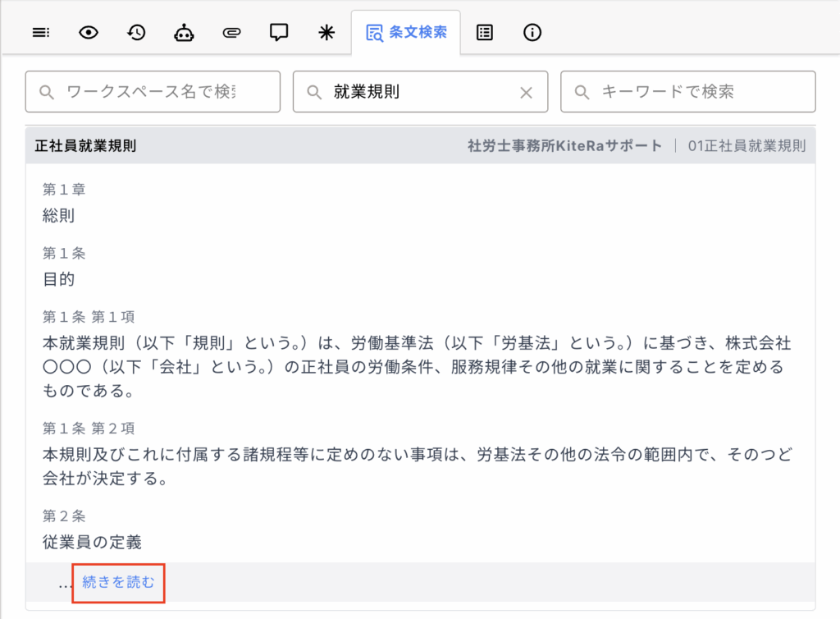
Task: Open the comment speech bubble tab
Action: (279, 33)
